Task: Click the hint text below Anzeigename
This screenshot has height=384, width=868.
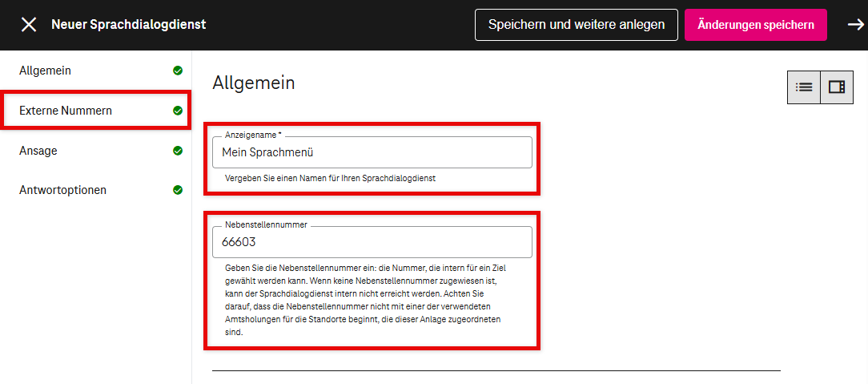Action: coord(330,178)
